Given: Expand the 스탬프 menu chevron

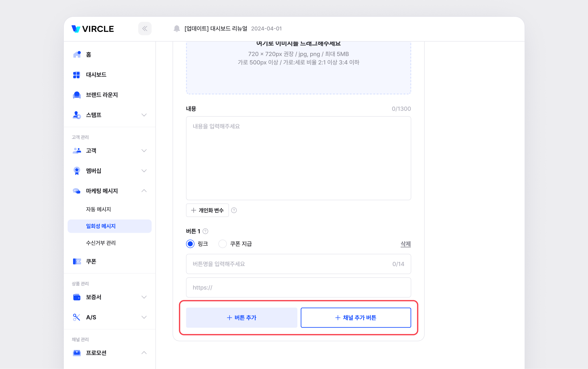Looking at the screenshot, I should 144,115.
